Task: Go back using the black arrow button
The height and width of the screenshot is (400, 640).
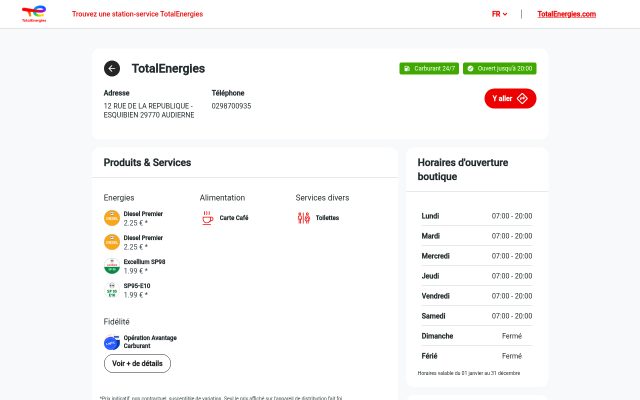Action: coord(112,69)
